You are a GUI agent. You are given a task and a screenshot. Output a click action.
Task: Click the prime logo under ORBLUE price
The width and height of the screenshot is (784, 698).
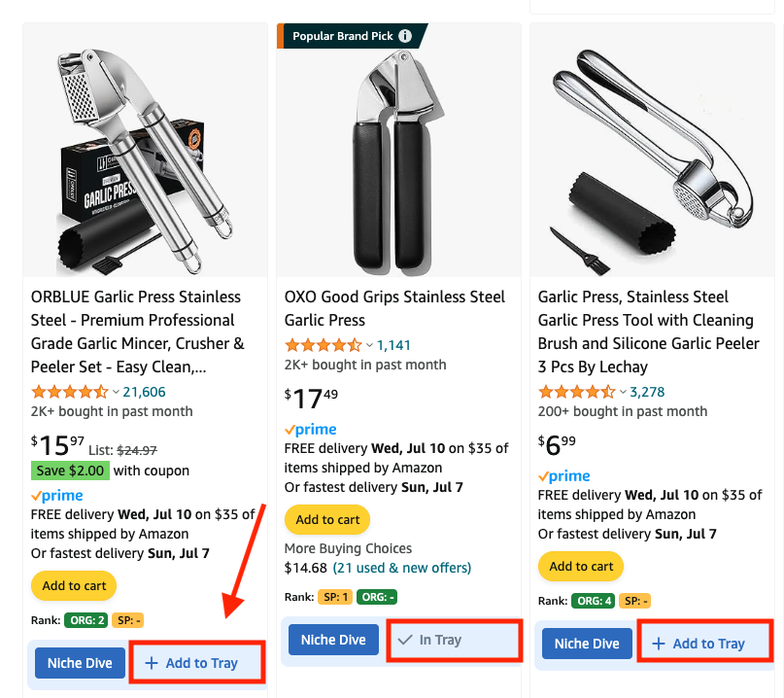click(x=57, y=496)
